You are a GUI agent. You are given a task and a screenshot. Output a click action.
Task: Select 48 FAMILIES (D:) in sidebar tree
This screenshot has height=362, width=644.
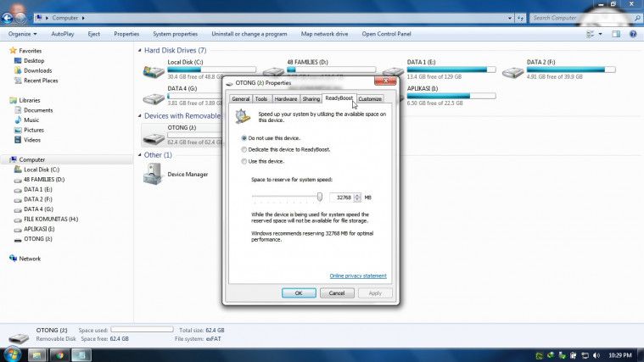tap(43, 180)
